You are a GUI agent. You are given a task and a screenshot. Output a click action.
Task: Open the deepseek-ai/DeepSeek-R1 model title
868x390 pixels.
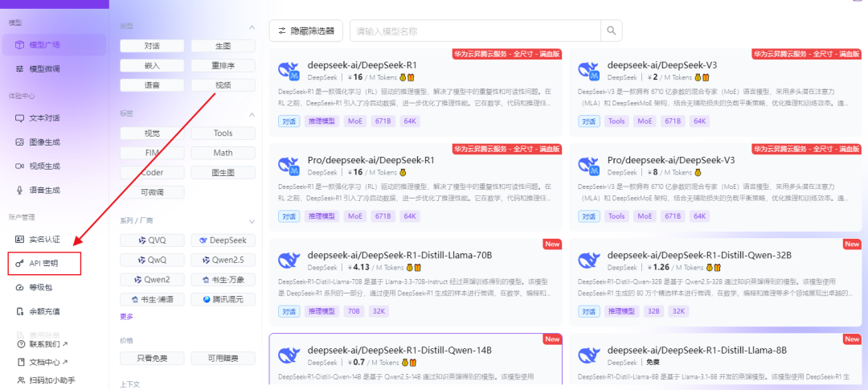click(362, 65)
